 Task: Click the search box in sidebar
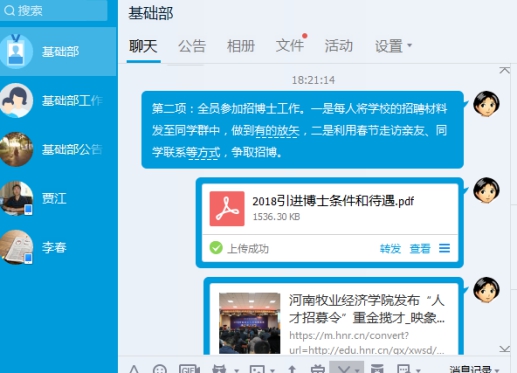pos(54,11)
